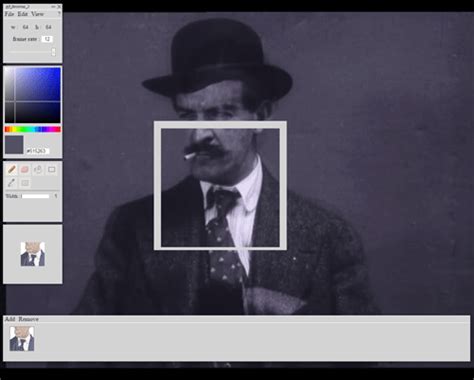Screen dimensions: 474x380
Task: Close the small tool window
Action: [x=59, y=6]
